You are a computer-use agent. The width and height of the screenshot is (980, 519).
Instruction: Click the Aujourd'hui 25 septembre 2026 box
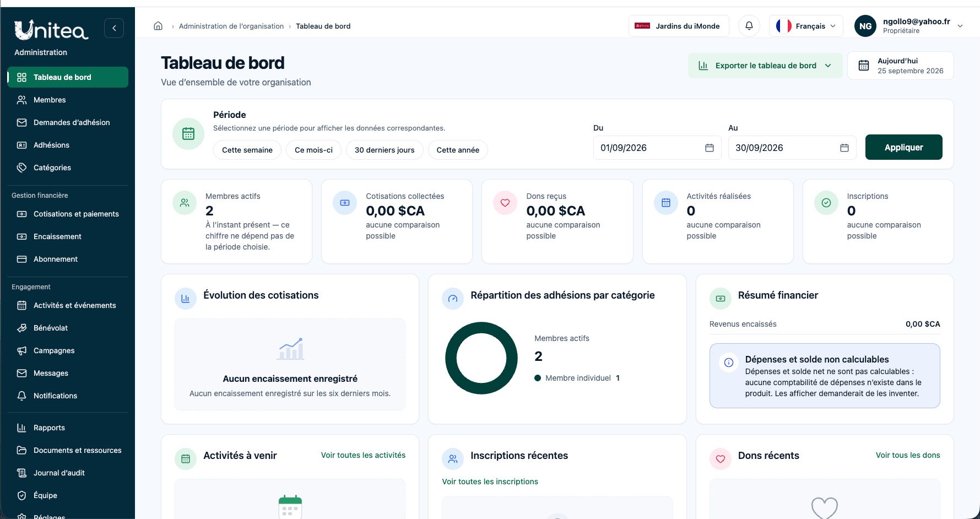coord(901,66)
